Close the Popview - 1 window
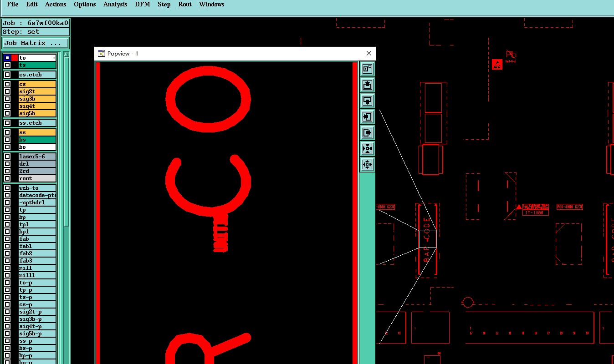614x364 pixels. (369, 54)
